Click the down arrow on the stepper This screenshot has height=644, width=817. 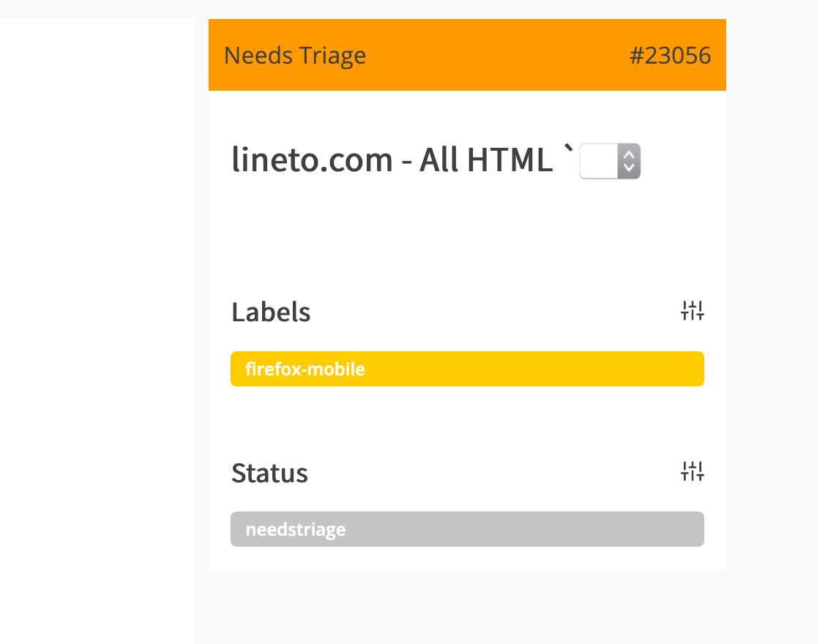coord(628,168)
